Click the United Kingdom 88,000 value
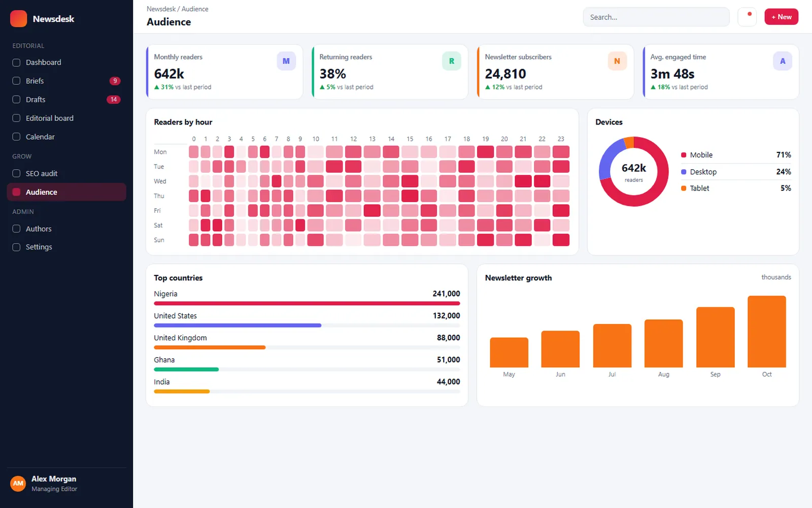 pyautogui.click(x=449, y=338)
